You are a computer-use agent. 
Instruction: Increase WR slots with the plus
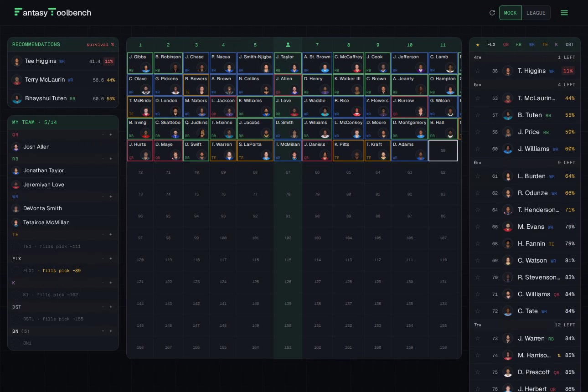[111, 196]
